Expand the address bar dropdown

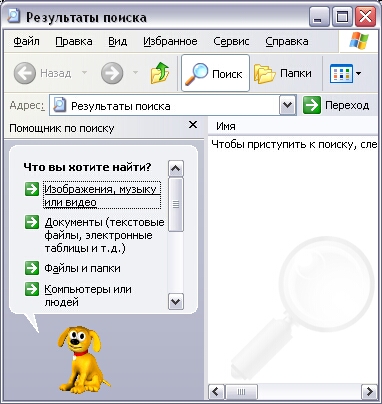point(288,106)
